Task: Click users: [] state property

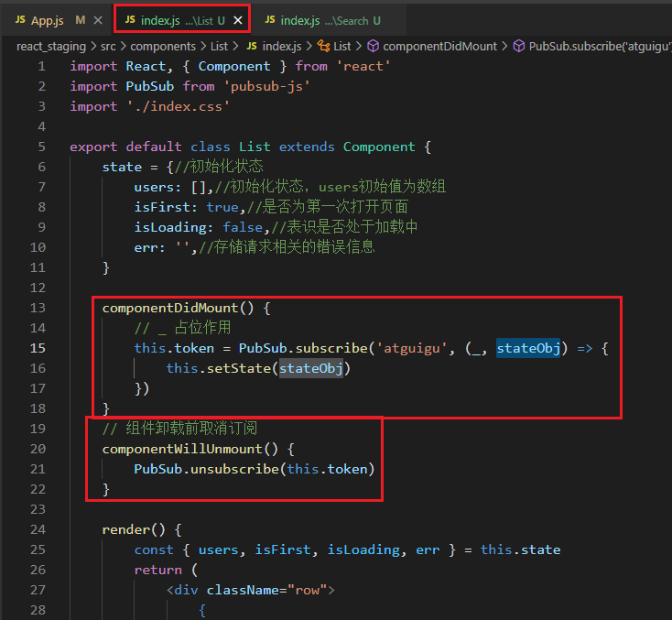Action: 170,187
